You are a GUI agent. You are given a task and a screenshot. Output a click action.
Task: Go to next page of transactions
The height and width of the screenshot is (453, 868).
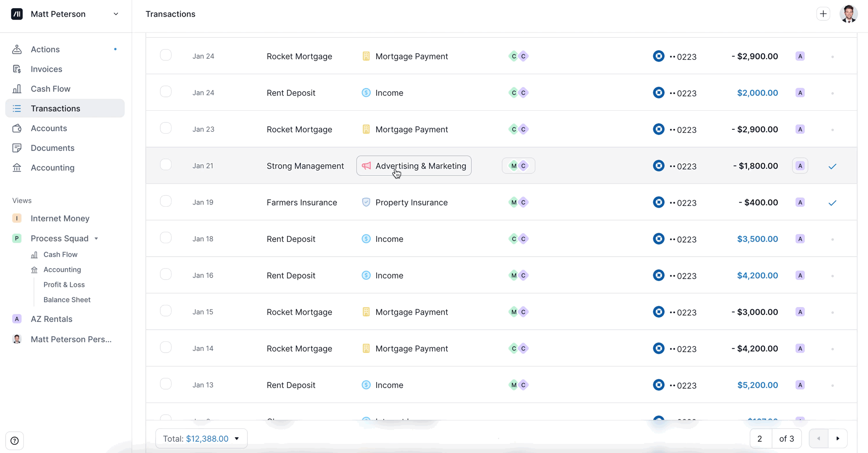point(838,439)
